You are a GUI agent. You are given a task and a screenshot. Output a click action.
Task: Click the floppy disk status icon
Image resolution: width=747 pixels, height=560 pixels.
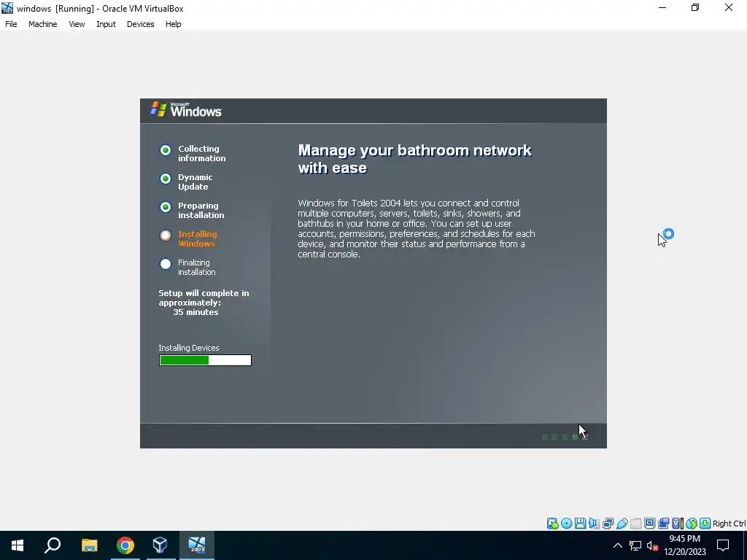point(580,524)
